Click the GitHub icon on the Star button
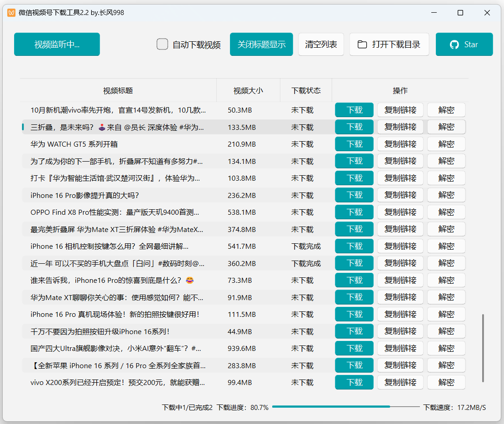This screenshot has width=504, height=424. [x=454, y=44]
